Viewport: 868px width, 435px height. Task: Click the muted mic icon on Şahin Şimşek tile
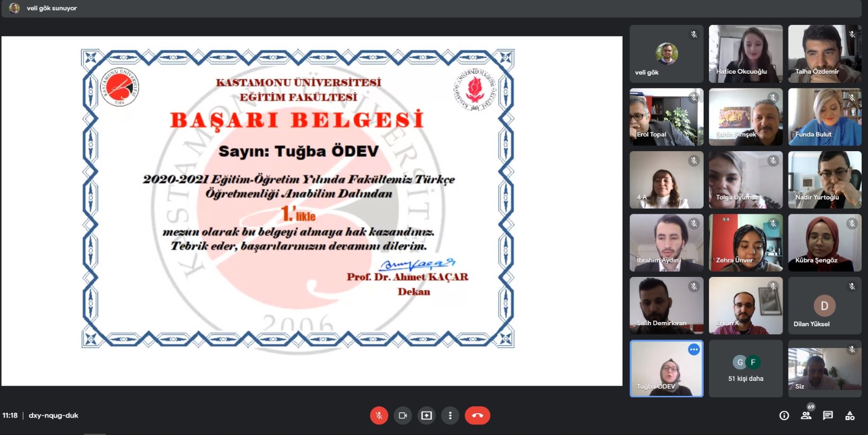773,98
